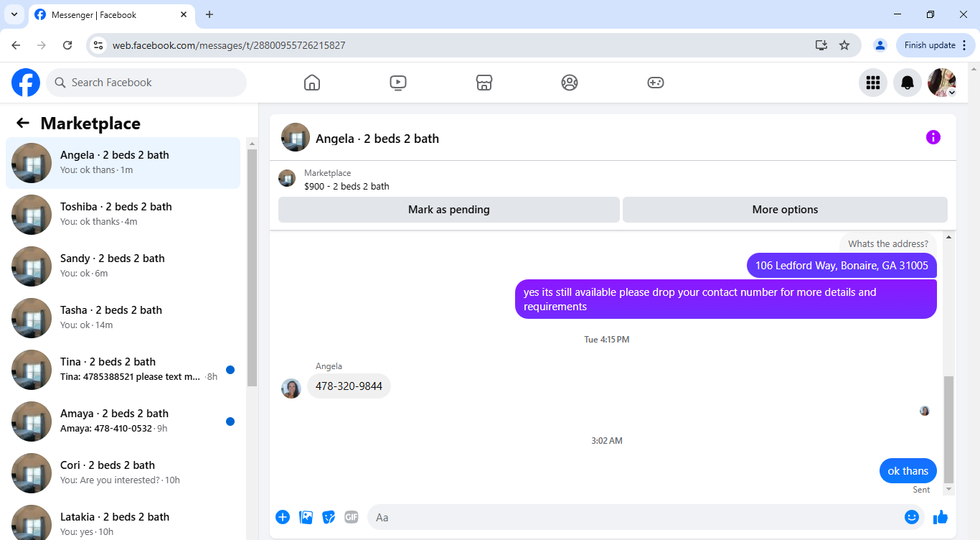The image size is (980, 540).
Task: Click the browser forward arrow
Action: pos(42,45)
